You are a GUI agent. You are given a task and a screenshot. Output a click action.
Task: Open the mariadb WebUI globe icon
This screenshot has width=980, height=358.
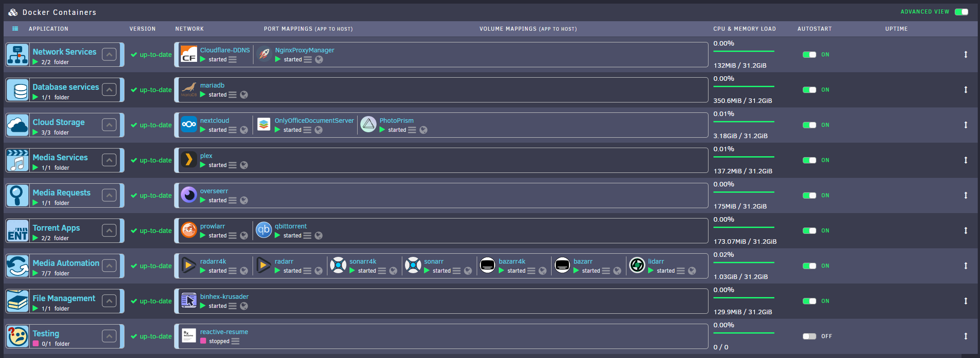click(x=244, y=95)
